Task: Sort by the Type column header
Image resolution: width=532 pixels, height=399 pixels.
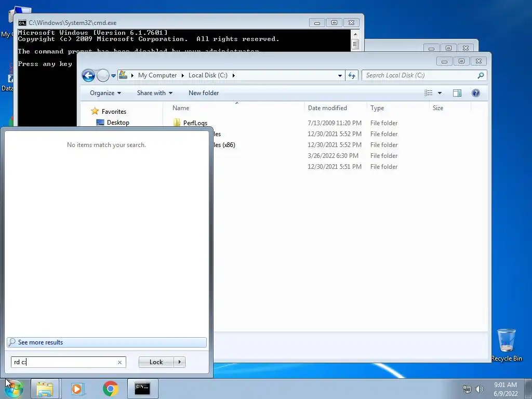Action: pos(398,108)
